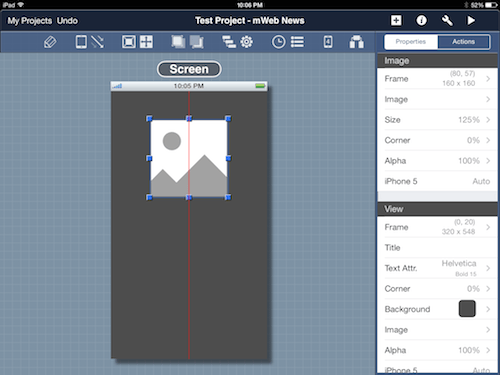Click the bottom-right resize handle of image
Screen dimensions: 500x375
point(228,197)
